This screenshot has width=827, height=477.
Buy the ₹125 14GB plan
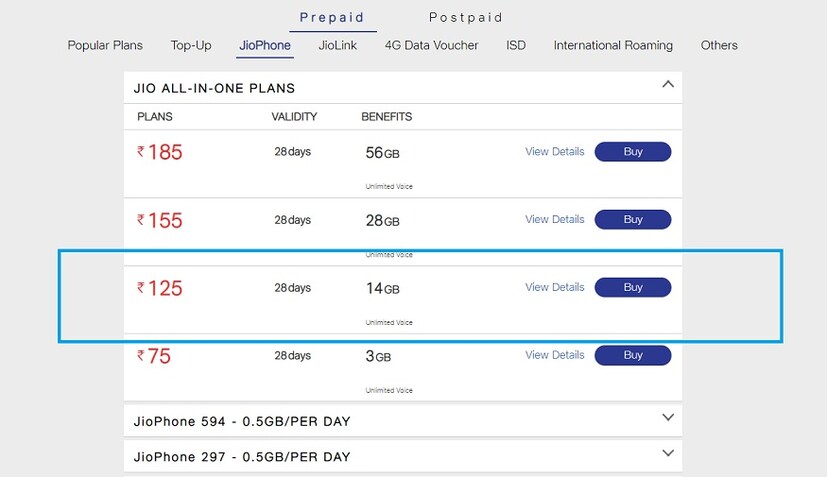633,287
